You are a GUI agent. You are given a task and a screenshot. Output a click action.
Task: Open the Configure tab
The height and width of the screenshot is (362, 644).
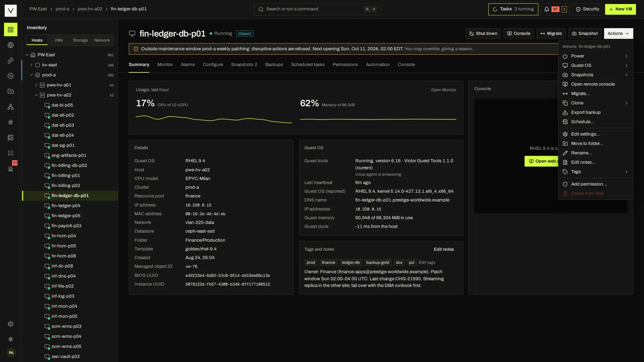pos(213,65)
